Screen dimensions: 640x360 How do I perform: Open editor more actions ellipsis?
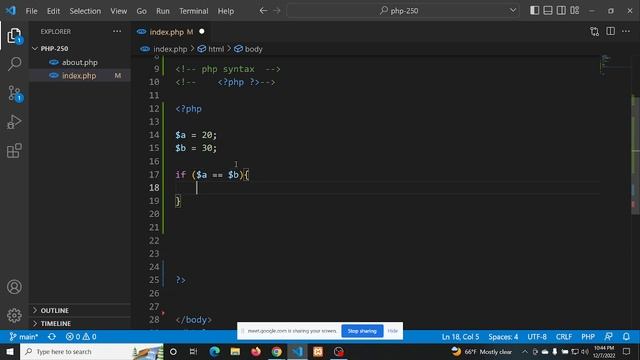pyautogui.click(x=626, y=31)
